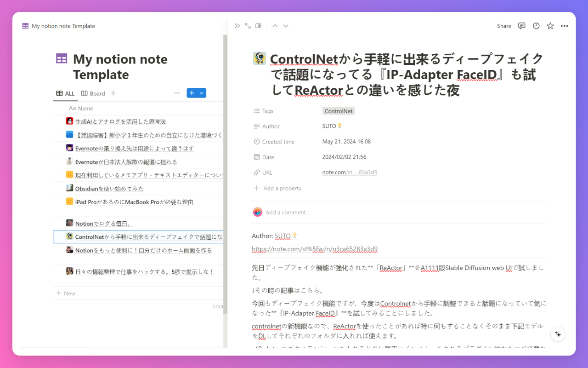Click the icon of 日々の情報整理 row
Image resolution: width=588 pixels, height=368 pixels.
coord(70,271)
